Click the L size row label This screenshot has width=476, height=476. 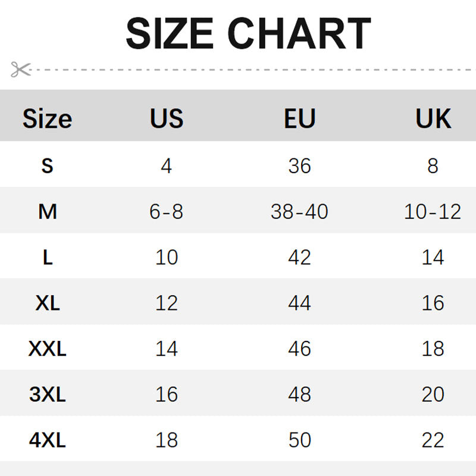point(48,257)
